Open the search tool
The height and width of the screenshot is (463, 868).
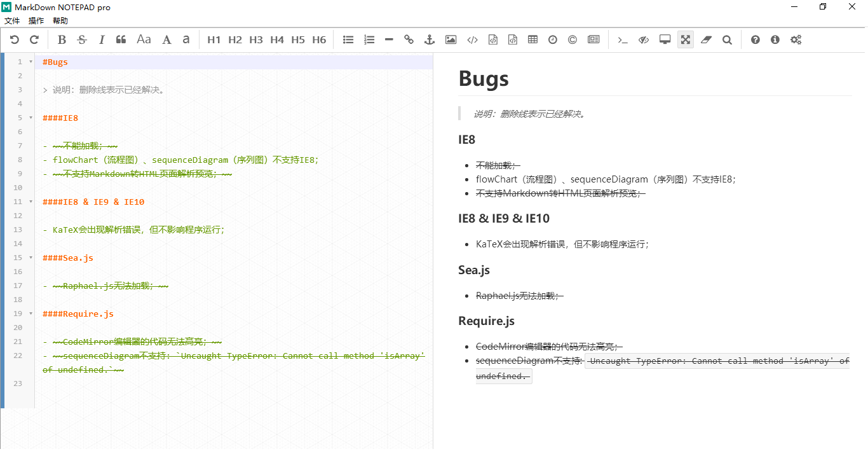(x=727, y=39)
